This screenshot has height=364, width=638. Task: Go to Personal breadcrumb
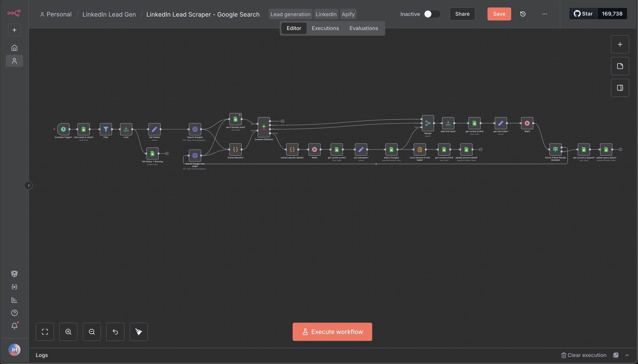coord(56,14)
